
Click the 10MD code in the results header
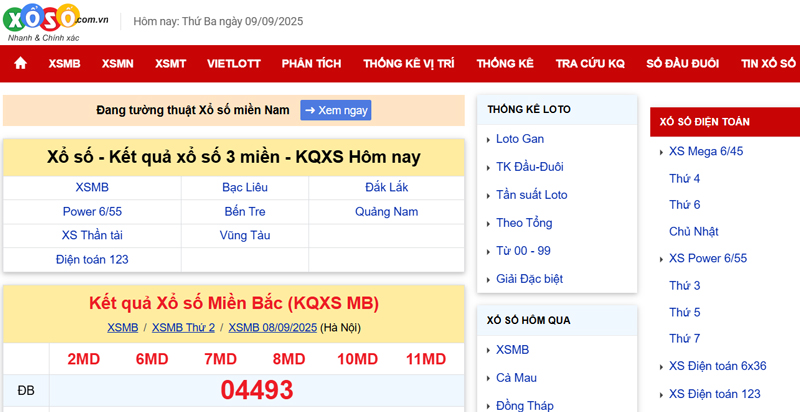click(357, 359)
